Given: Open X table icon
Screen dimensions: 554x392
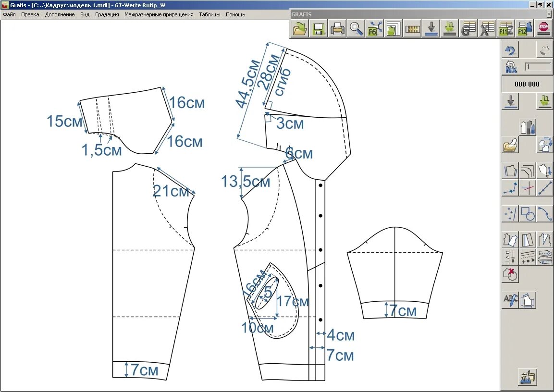Looking at the screenshot, I should (487, 28).
